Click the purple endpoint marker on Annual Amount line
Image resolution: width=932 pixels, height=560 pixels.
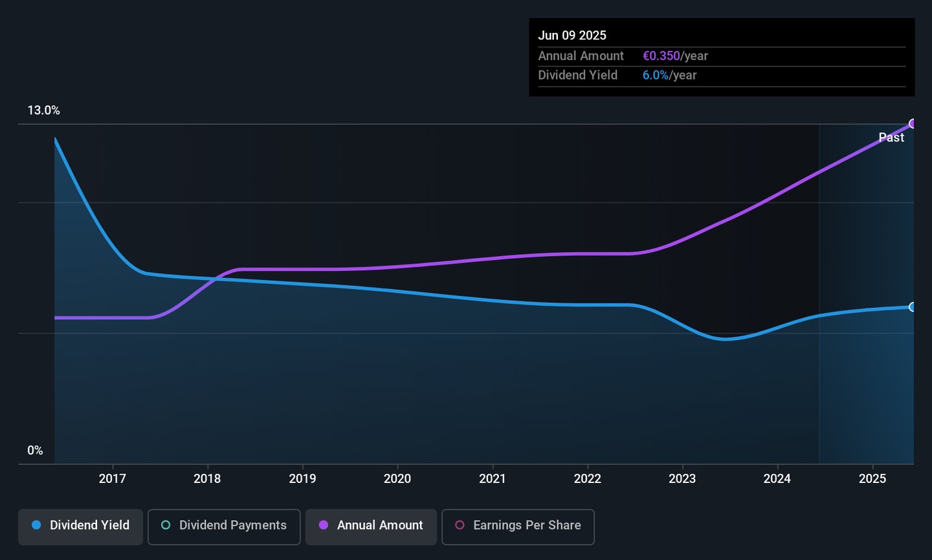[913, 124]
